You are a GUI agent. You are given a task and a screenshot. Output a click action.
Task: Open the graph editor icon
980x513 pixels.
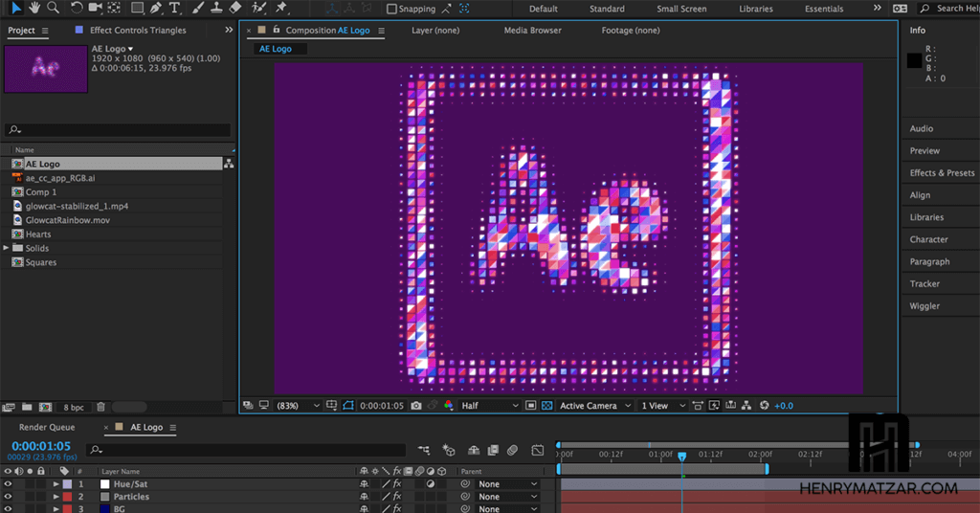[538, 450]
